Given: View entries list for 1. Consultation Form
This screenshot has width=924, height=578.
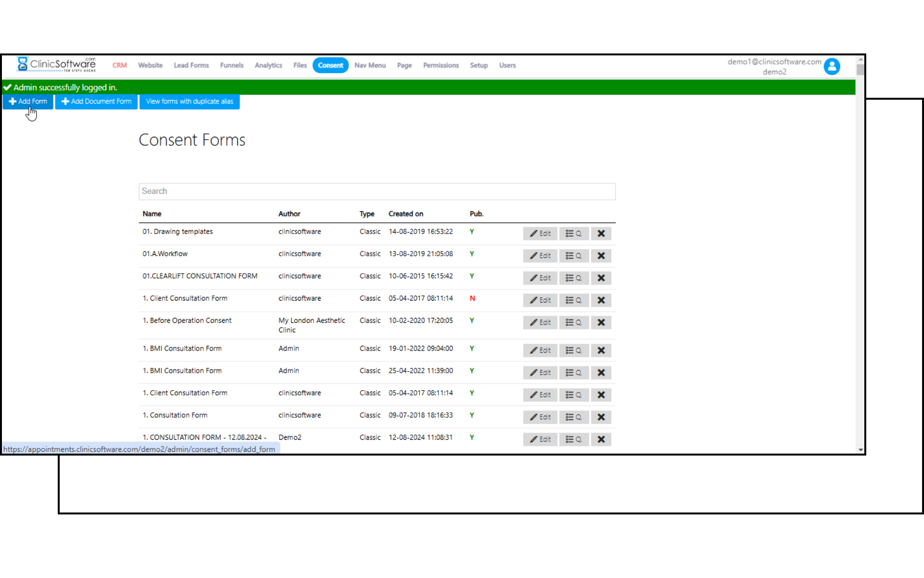Looking at the screenshot, I should (x=573, y=417).
